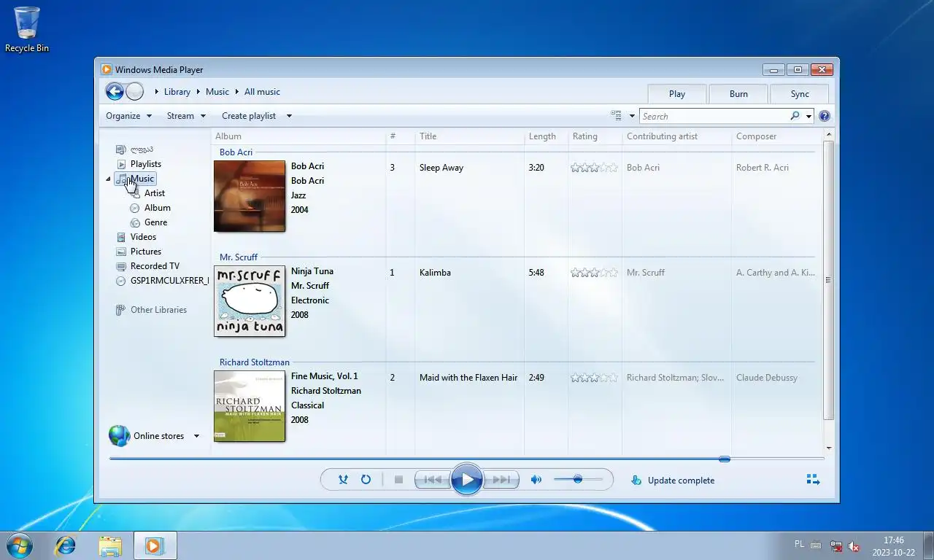Select Maid with the Flaxen Hair
Image resolution: width=934 pixels, height=560 pixels.
[468, 378]
